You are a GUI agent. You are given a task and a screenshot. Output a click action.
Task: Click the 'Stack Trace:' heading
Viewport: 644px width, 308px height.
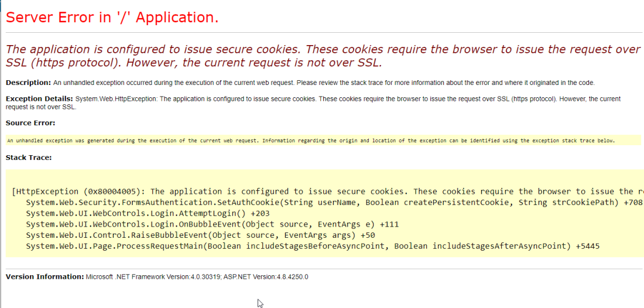[x=29, y=158]
